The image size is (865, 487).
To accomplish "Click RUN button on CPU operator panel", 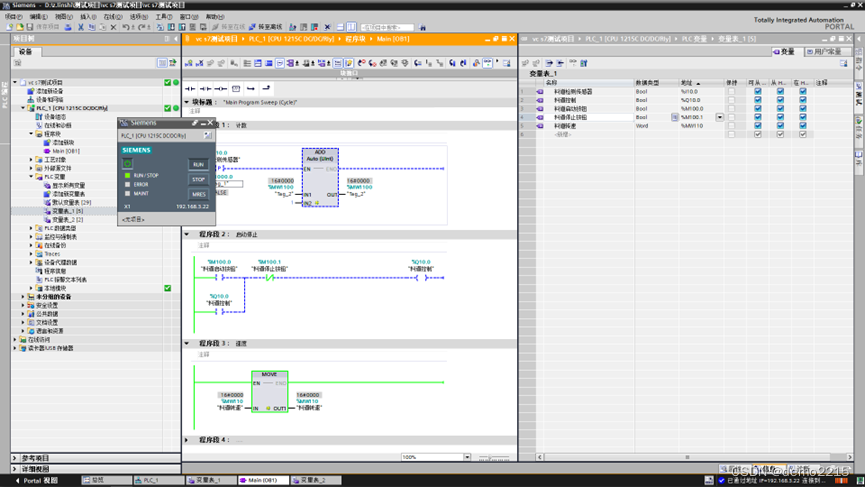I will [198, 164].
